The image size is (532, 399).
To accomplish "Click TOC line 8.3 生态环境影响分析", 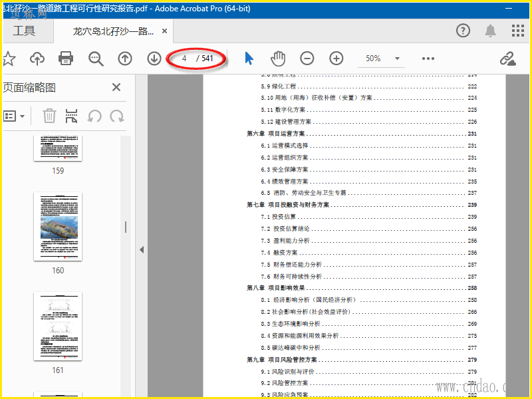I will (369, 324).
